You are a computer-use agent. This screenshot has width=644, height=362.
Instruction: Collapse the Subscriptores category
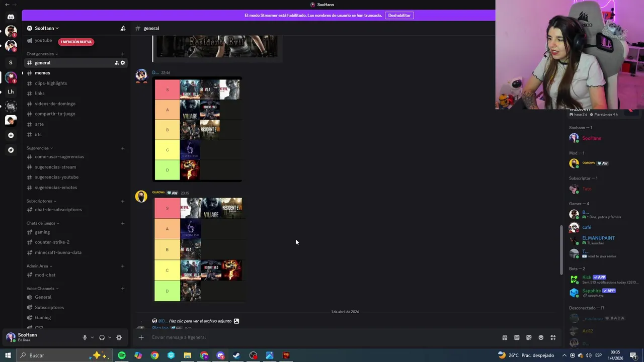[41, 201]
